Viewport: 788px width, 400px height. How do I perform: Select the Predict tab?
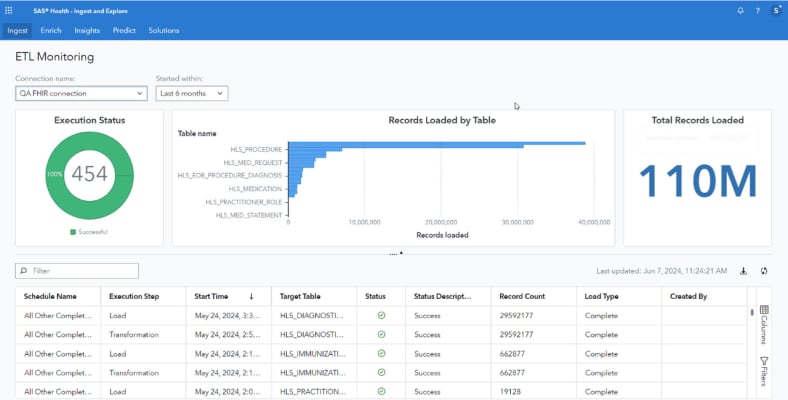[x=124, y=30]
